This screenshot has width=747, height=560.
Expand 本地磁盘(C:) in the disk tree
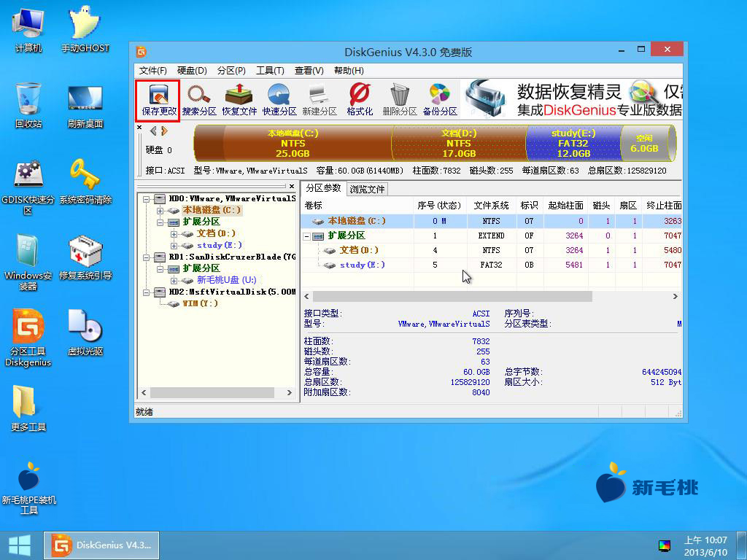coord(160,211)
